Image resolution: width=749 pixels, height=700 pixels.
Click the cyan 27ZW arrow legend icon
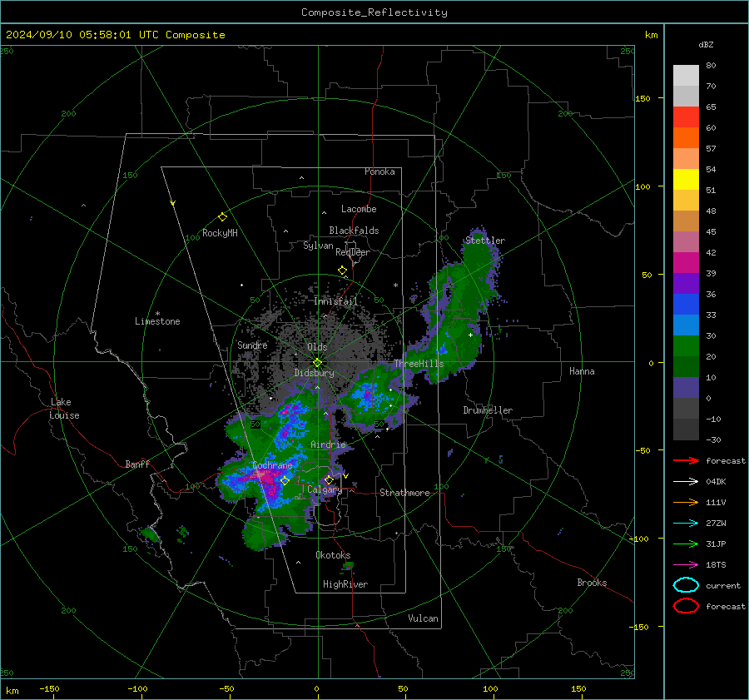pos(686,524)
